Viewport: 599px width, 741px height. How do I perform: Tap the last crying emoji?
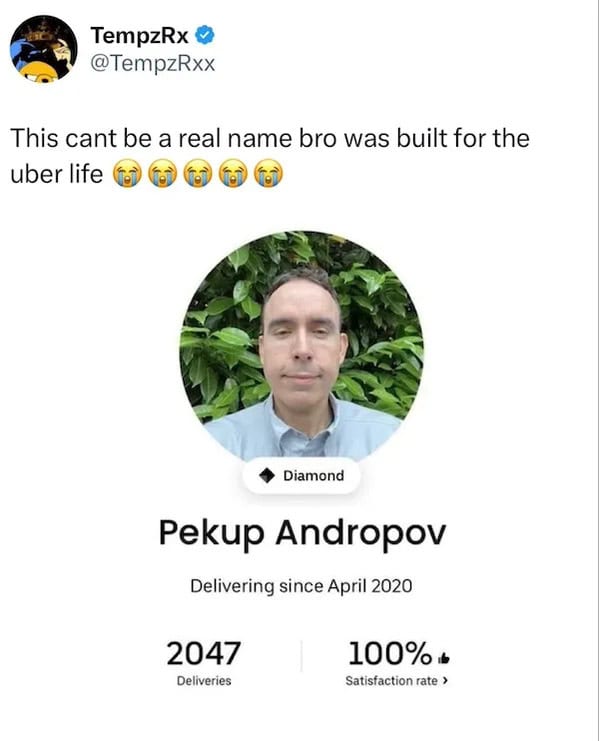268,174
